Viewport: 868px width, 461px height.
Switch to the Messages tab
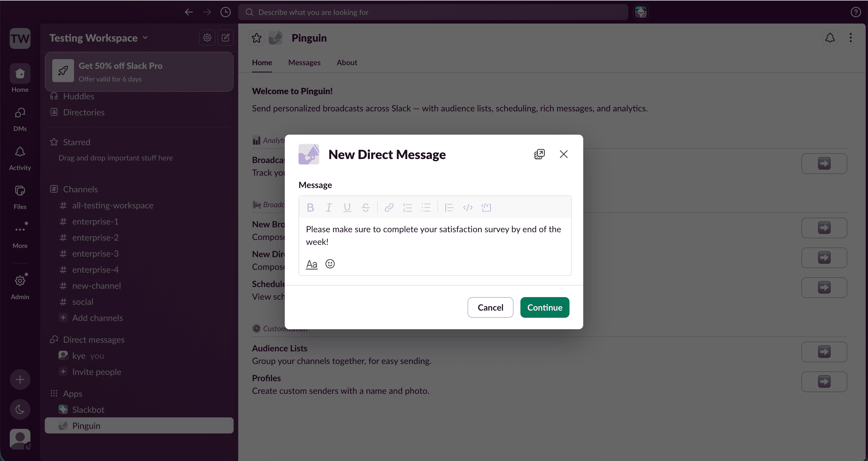(304, 63)
